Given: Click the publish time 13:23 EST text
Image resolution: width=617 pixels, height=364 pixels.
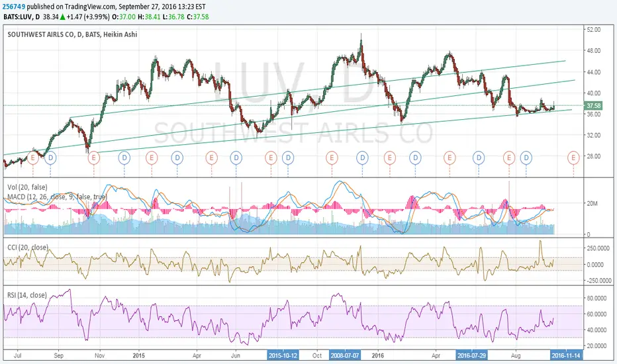Looking at the screenshot, I should pyautogui.click(x=191, y=7).
